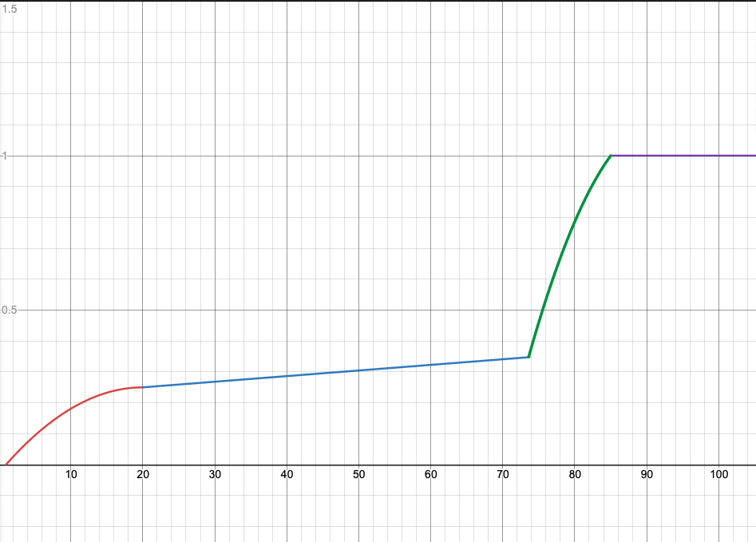Click the steep green curve
Screen dimensions: 756x542
[559, 255]
